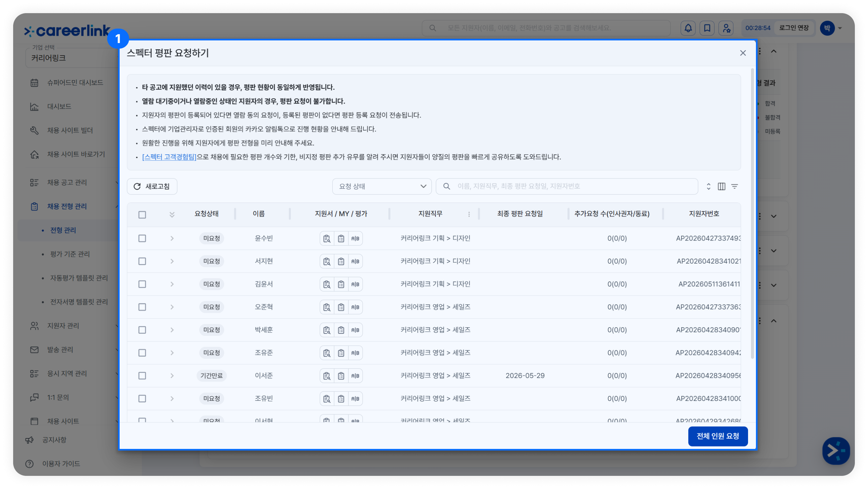Check the checkbox for 조유준
Screen dimensions: 868x489
pos(142,353)
